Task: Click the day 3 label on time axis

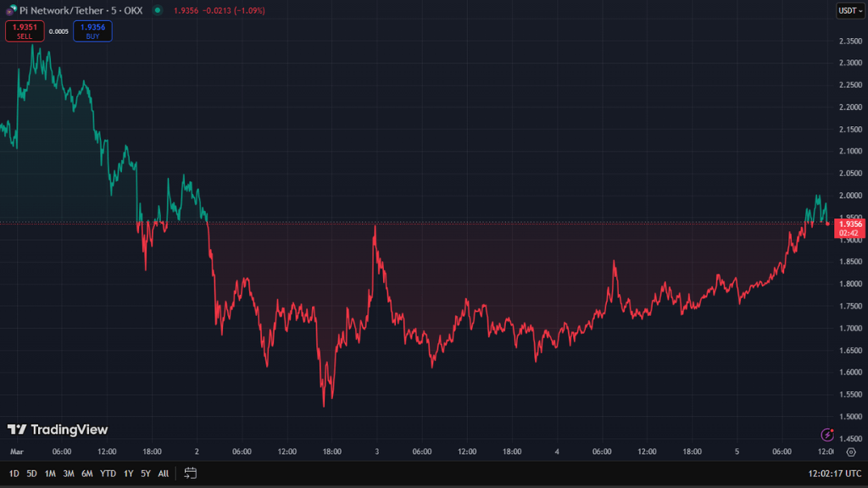Action: (377, 452)
